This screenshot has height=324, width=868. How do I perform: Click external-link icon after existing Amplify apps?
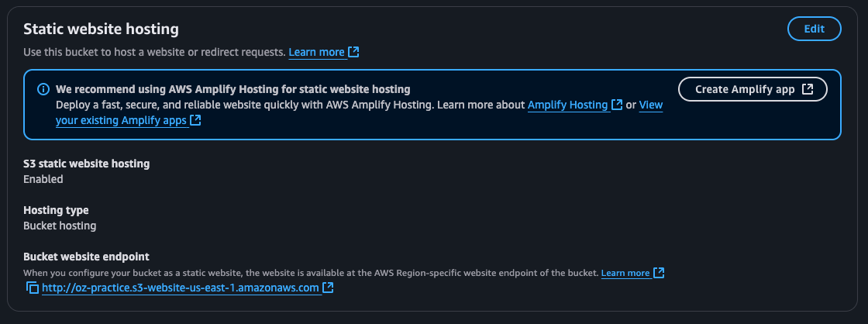click(195, 120)
